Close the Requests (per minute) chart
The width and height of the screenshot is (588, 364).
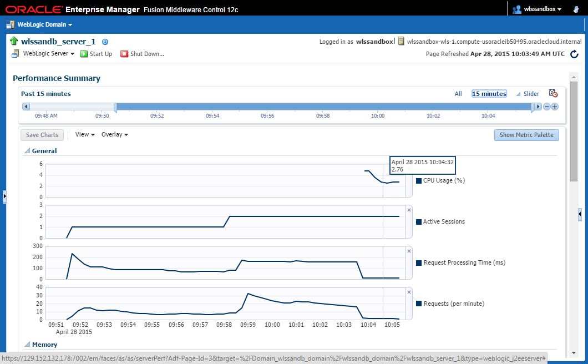click(409, 292)
